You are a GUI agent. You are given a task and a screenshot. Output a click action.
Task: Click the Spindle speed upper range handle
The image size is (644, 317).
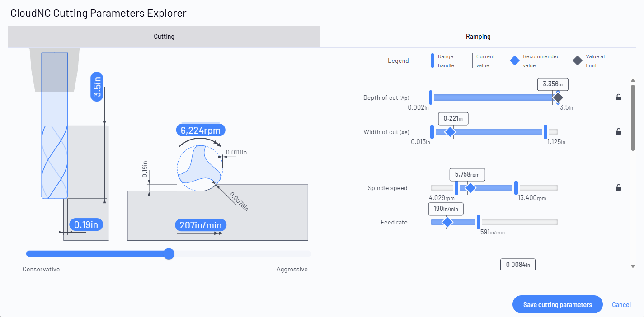[x=516, y=188]
